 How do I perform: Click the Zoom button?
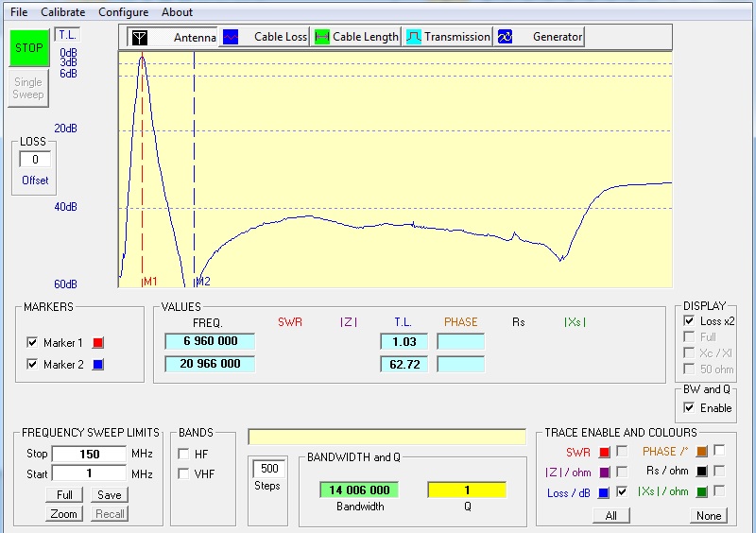(64, 514)
